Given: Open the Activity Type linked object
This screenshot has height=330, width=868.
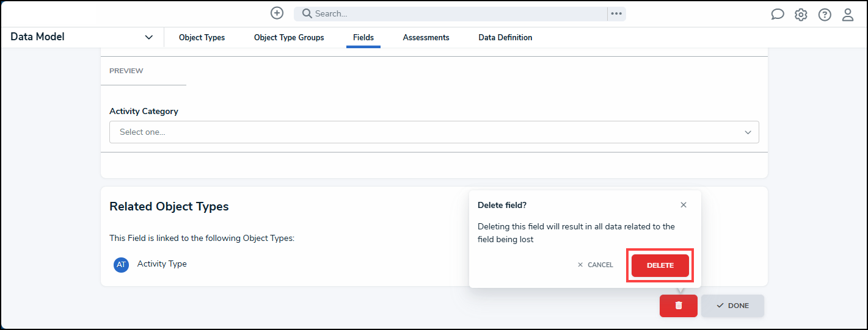Looking at the screenshot, I should point(161,264).
